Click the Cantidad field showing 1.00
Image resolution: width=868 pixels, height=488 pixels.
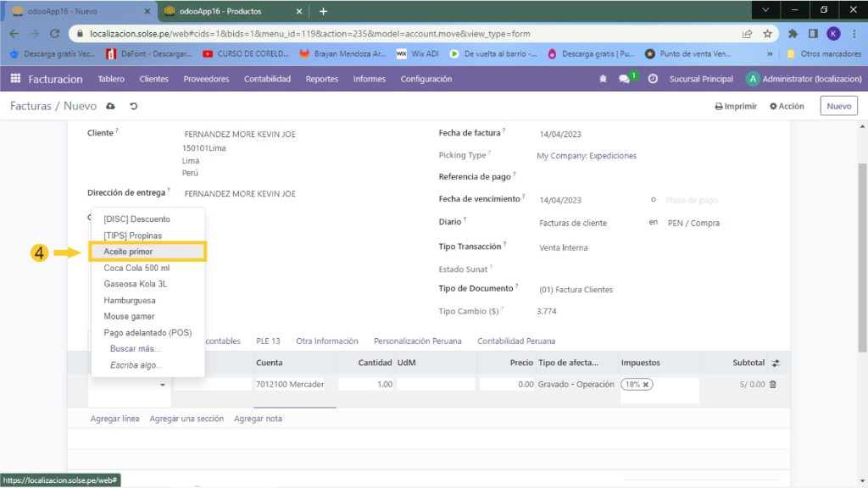pyautogui.click(x=365, y=384)
